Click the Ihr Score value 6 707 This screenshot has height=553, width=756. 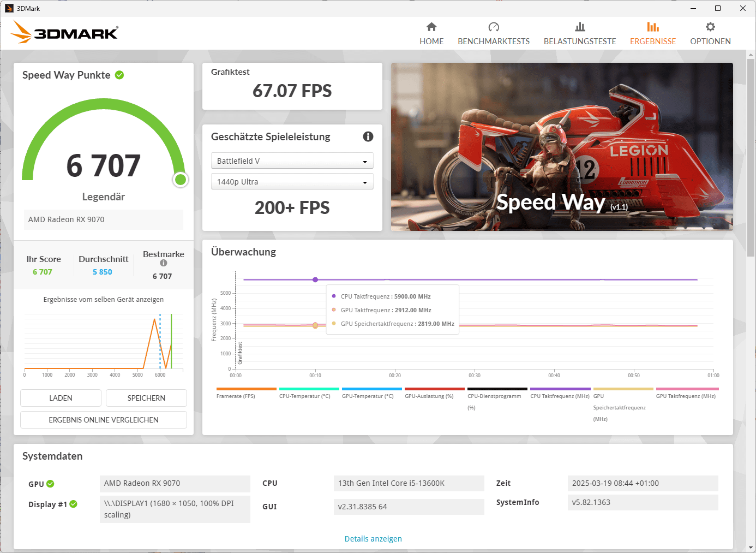pyautogui.click(x=43, y=272)
